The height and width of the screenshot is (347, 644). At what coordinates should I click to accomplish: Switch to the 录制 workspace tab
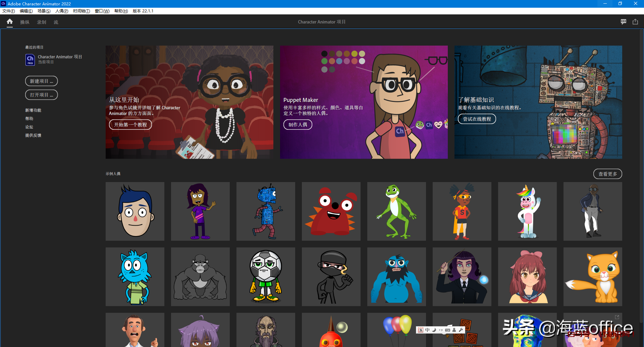pyautogui.click(x=42, y=22)
